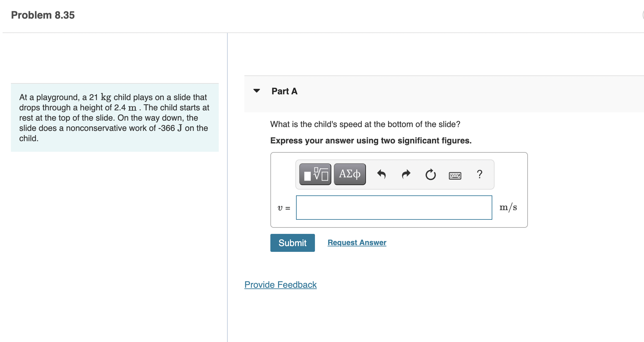This screenshot has width=644, height=342.
Task: Select the m/s unit label
Action: pyautogui.click(x=508, y=207)
